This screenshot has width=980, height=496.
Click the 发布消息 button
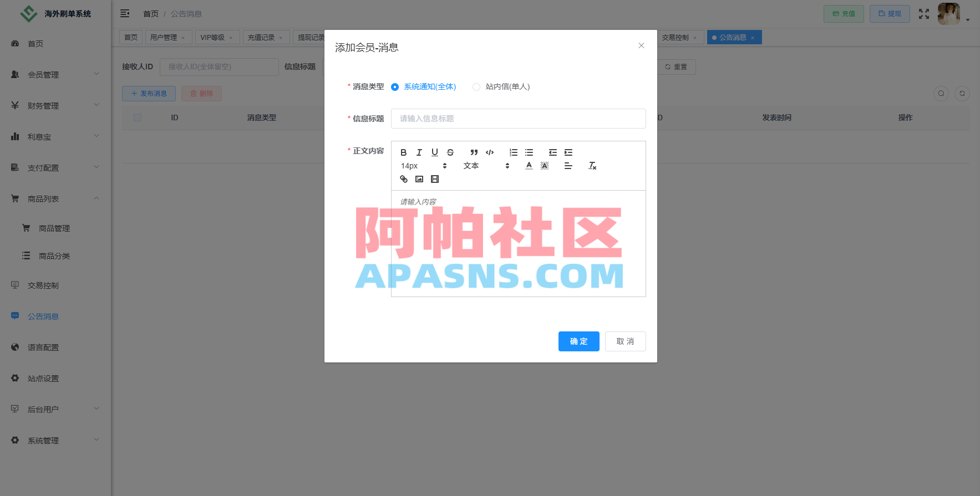(x=149, y=94)
